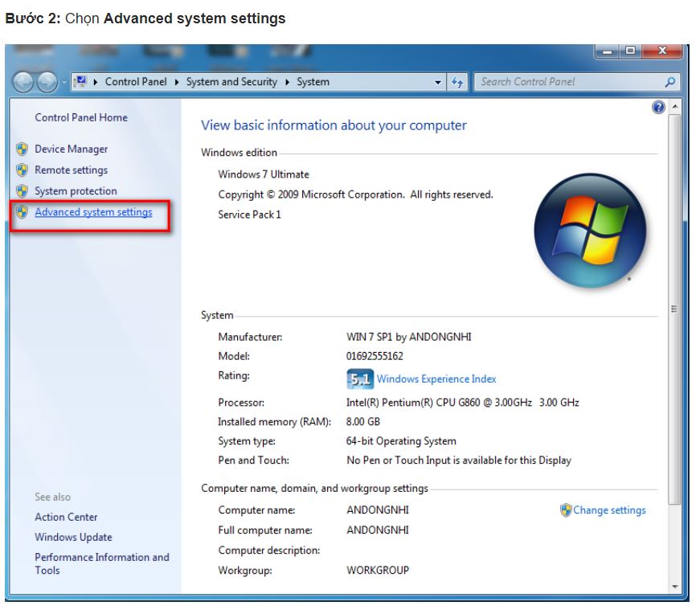
Task: Click the shield icon beside Device Manager
Action: (22, 149)
